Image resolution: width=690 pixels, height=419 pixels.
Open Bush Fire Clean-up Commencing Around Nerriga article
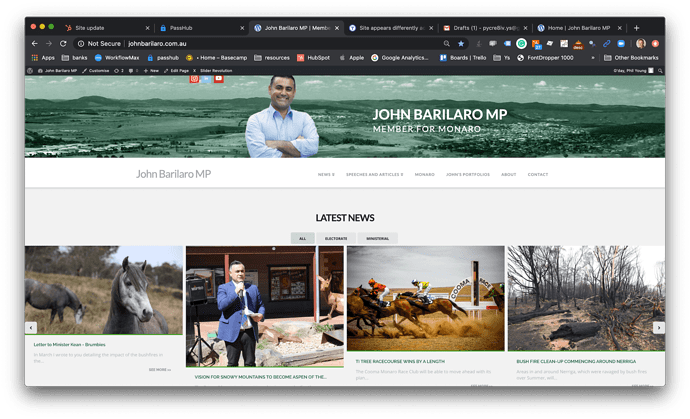(576, 361)
